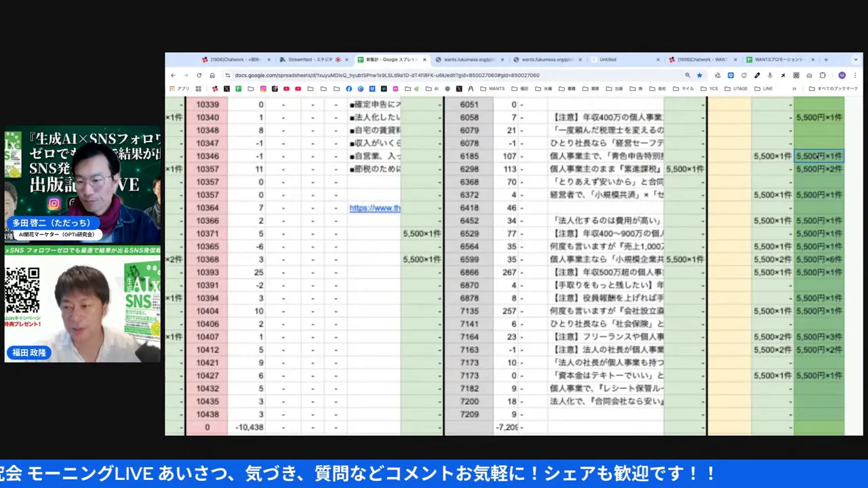Click the purple profile avatar icon
This screenshot has width=868, height=488.
(x=842, y=75)
